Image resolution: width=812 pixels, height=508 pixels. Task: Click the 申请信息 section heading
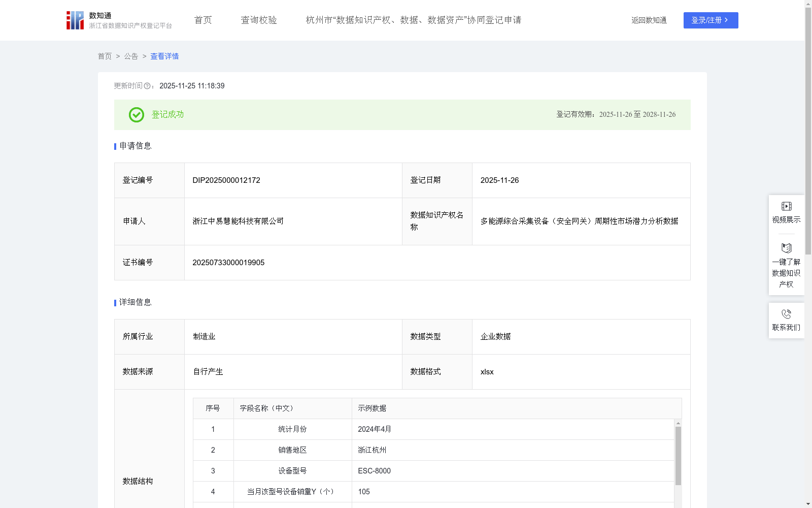pyautogui.click(x=136, y=146)
